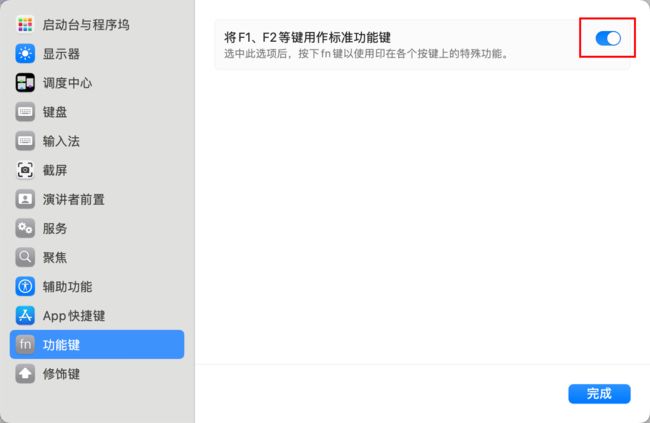Click the blue 完成 button
Image resolution: width=650 pixels, height=423 pixels.
pyautogui.click(x=599, y=394)
